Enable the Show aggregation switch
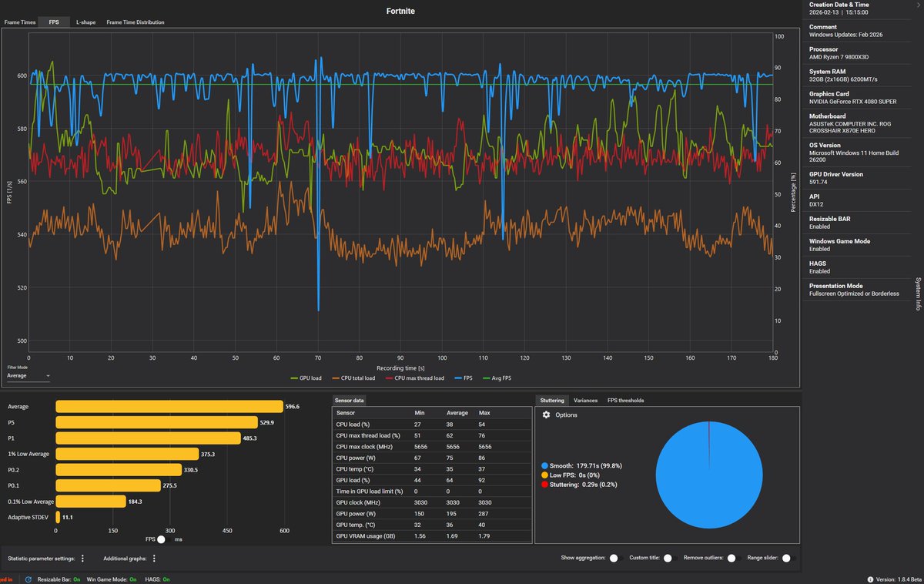 (x=614, y=558)
